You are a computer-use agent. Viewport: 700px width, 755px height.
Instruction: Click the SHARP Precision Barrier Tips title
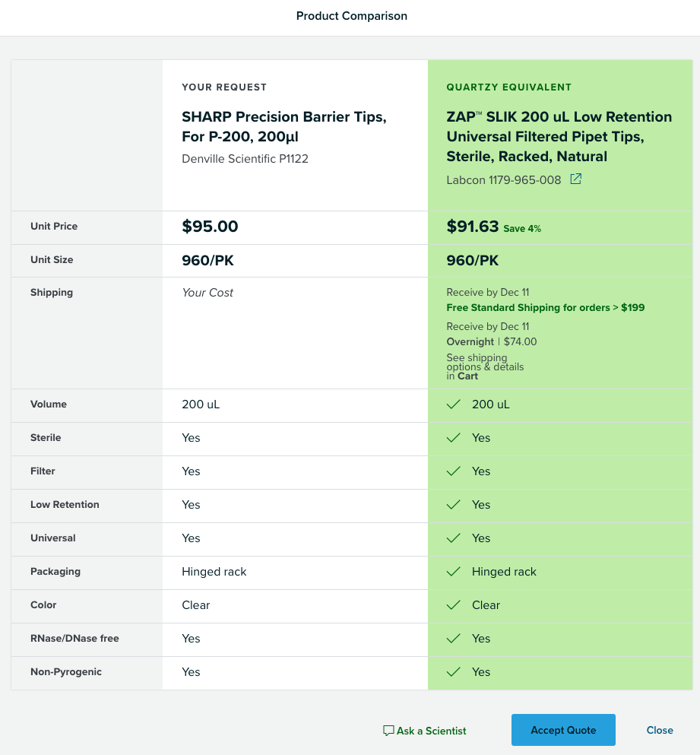[284, 127]
